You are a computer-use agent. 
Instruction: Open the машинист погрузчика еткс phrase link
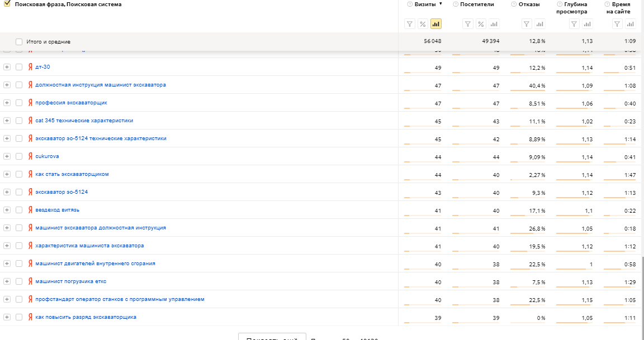pos(70,281)
